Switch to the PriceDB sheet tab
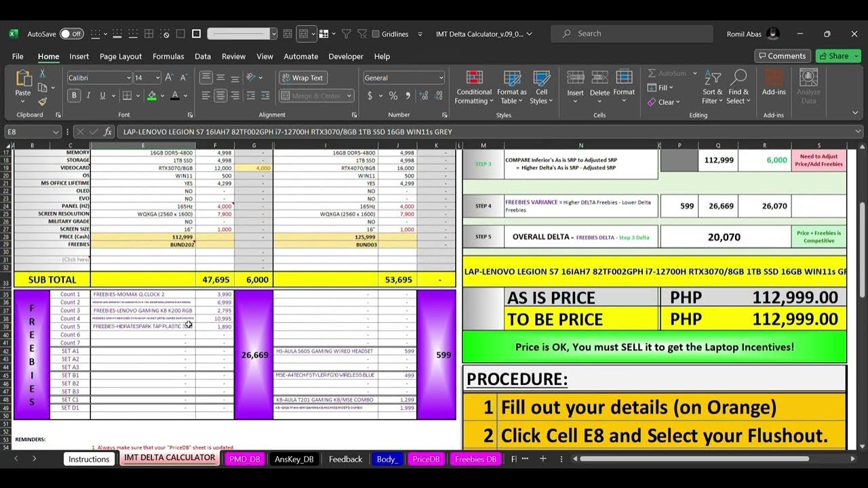 (x=427, y=459)
